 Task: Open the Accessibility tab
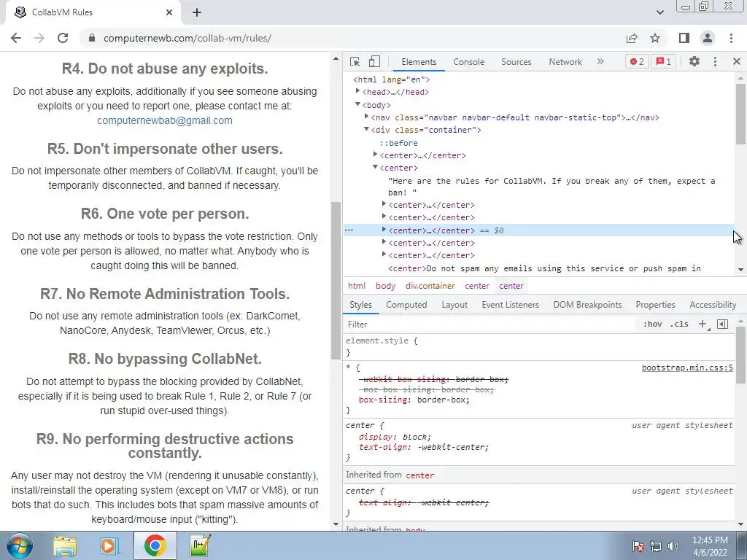coord(713,305)
